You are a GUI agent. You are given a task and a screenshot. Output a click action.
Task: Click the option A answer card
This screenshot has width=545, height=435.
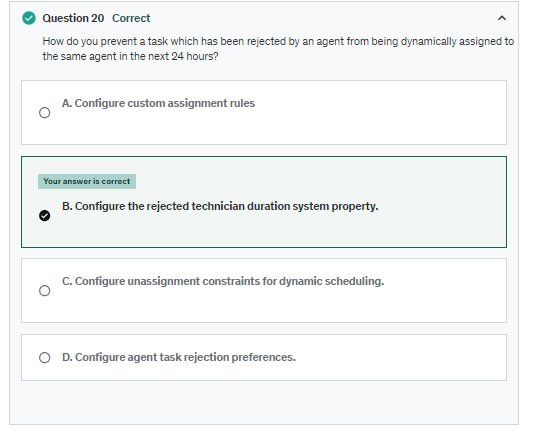pos(264,113)
